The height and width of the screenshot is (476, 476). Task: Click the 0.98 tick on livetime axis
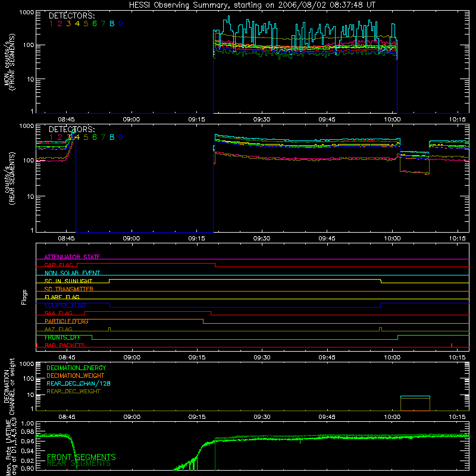[x=27, y=432]
